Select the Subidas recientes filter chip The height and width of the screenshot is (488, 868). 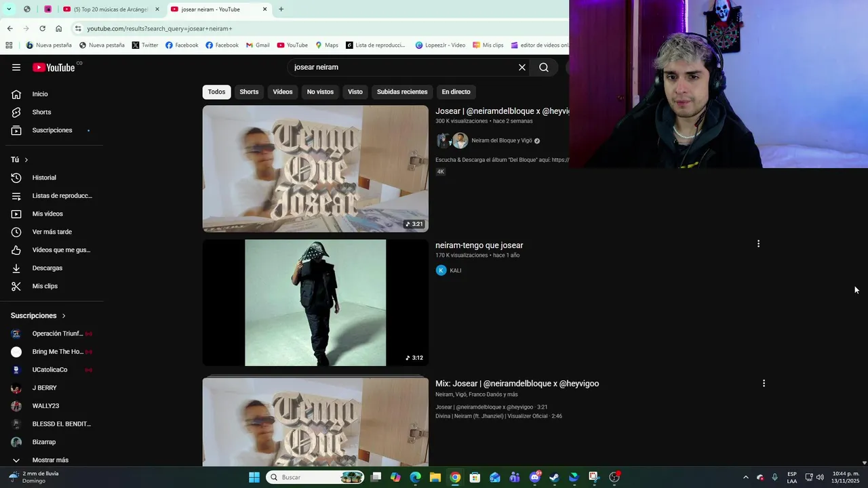click(x=402, y=92)
